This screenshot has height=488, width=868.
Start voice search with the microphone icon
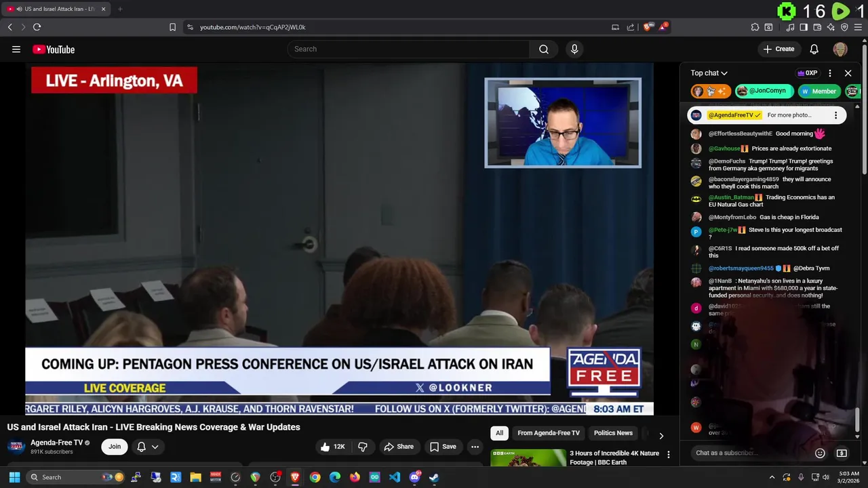click(x=574, y=49)
